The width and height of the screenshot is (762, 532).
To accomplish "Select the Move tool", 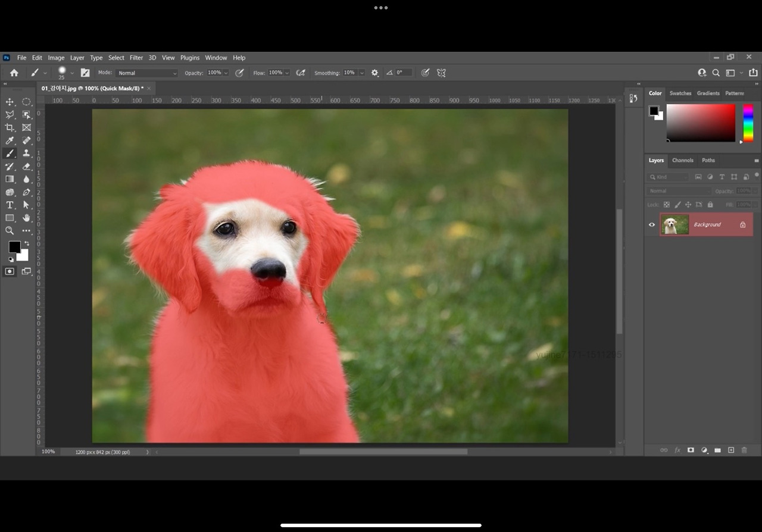I will 10,102.
